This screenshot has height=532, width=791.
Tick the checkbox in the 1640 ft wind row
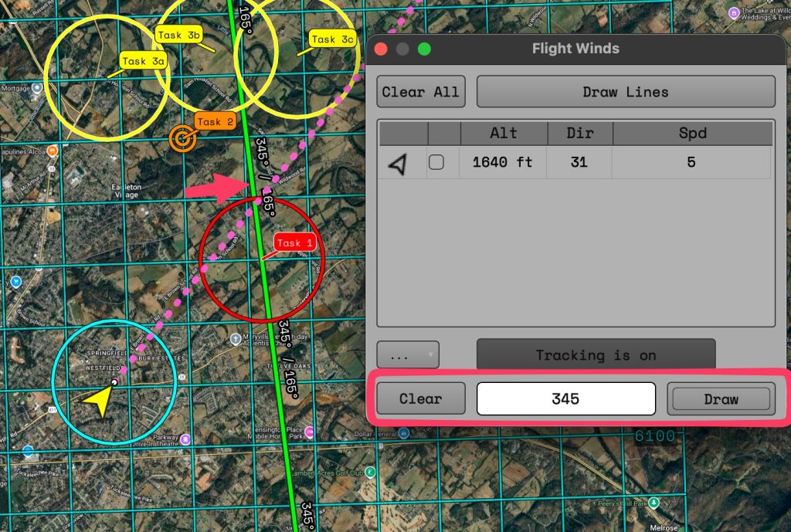click(x=436, y=162)
